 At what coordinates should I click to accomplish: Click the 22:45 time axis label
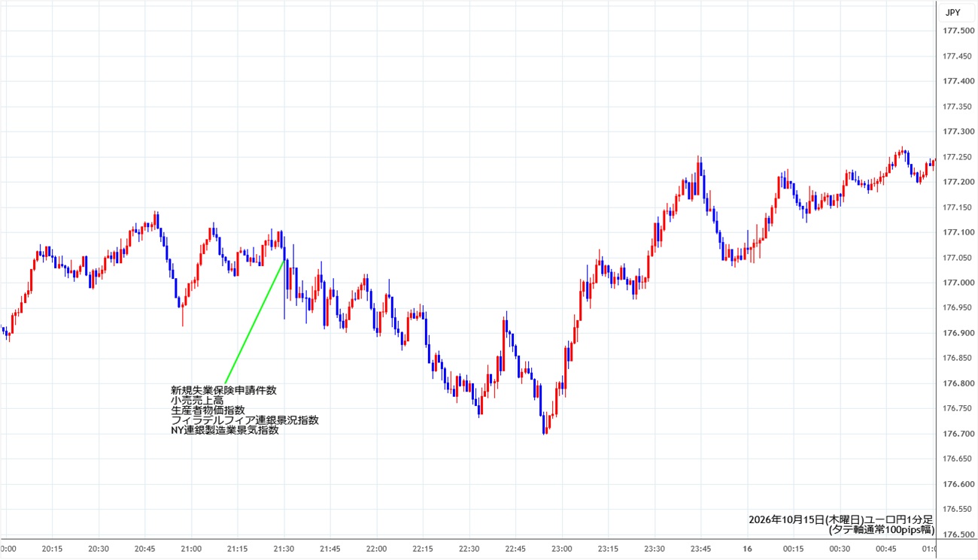(515, 549)
